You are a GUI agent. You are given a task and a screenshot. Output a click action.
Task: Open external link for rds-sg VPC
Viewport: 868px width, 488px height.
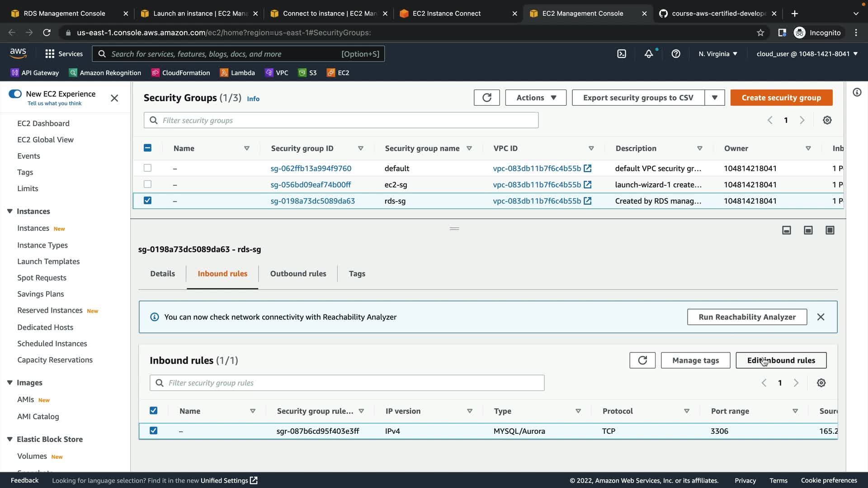click(x=587, y=201)
